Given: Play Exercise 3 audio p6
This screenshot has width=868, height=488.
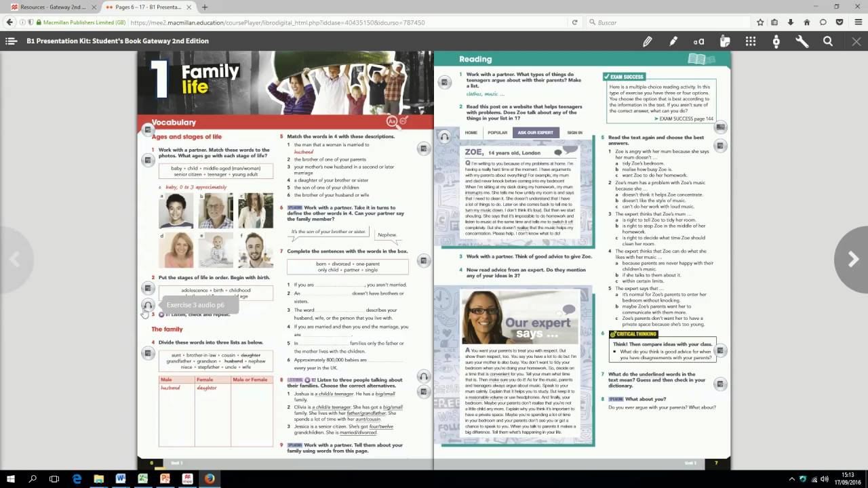Looking at the screenshot, I should click(148, 305).
